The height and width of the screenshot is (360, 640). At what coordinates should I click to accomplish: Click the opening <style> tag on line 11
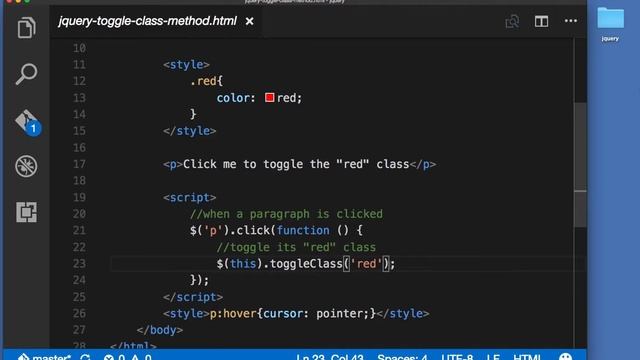tap(186, 64)
